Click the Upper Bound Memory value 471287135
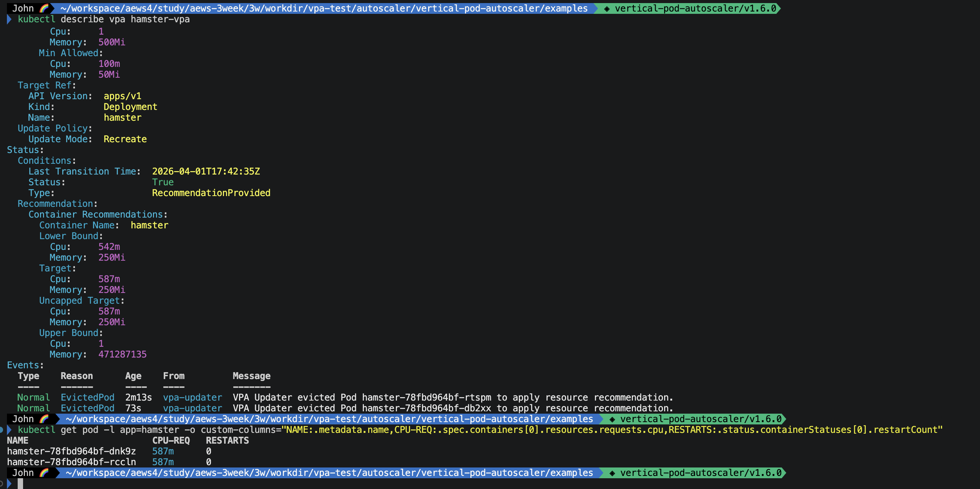 tap(122, 354)
